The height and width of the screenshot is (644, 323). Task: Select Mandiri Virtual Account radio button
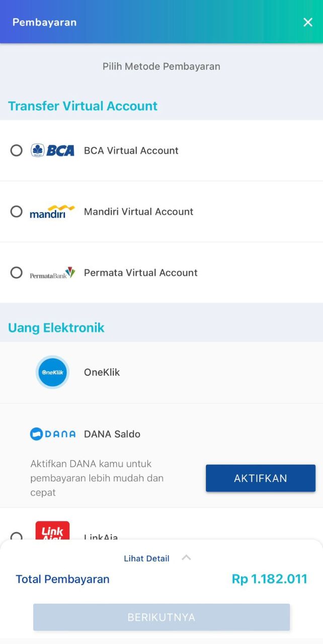click(x=17, y=211)
